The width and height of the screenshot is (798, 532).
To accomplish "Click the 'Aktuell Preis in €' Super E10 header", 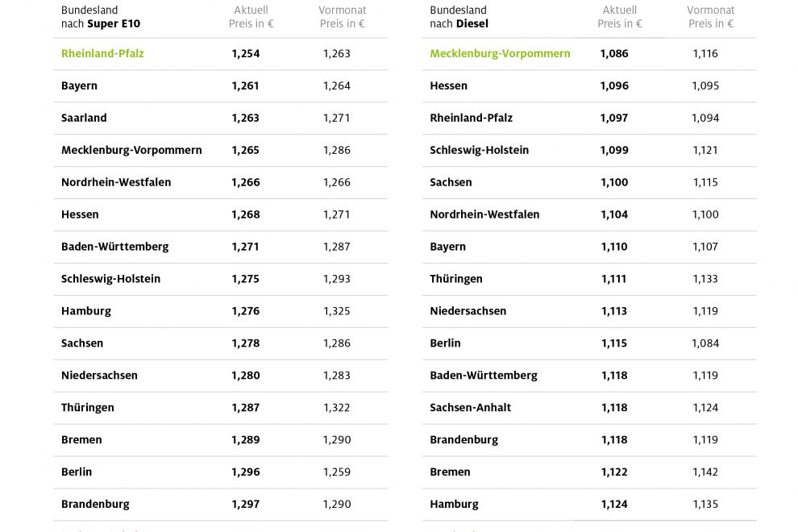I will click(251, 17).
